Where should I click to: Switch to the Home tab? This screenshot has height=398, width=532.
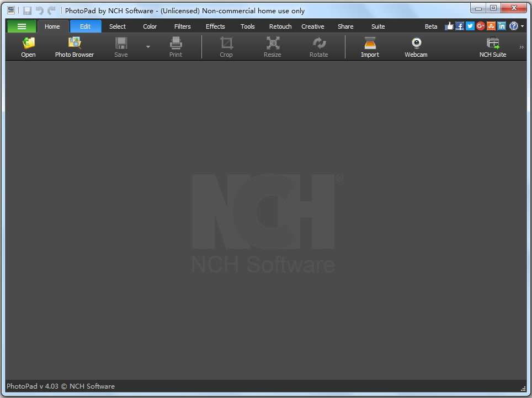click(52, 26)
